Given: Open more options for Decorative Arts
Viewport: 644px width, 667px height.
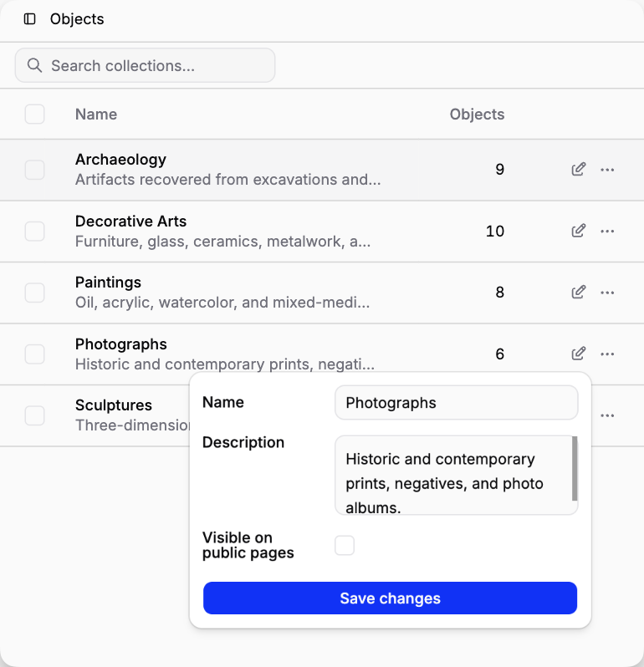Looking at the screenshot, I should (607, 232).
